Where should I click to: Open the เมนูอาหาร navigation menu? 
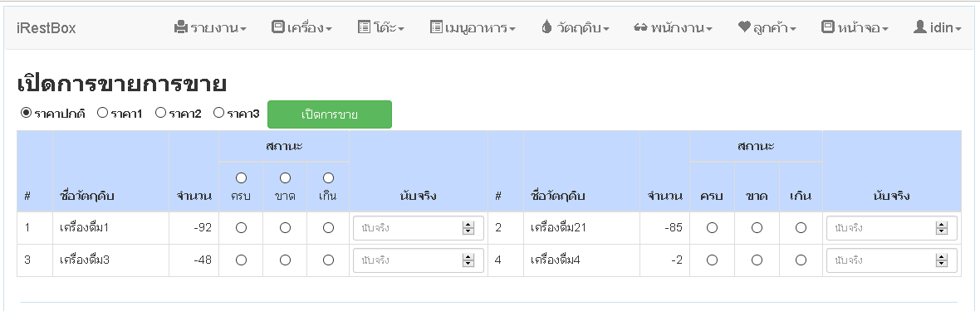(473, 27)
